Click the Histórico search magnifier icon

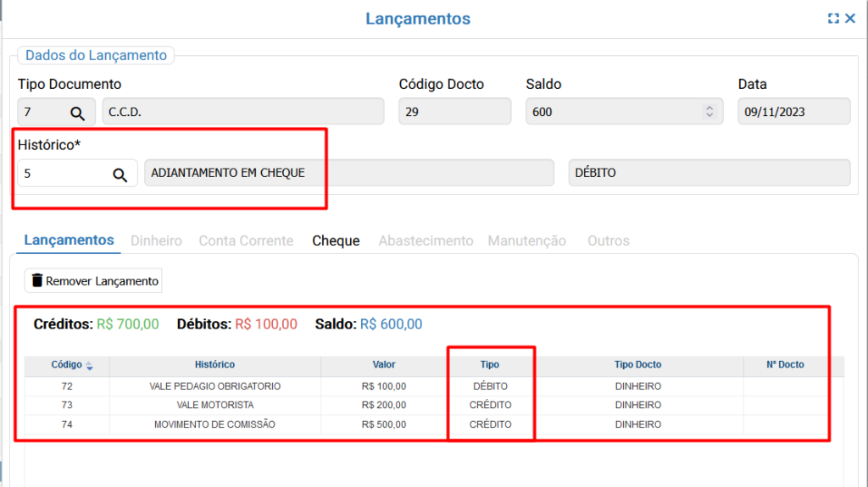pos(120,174)
